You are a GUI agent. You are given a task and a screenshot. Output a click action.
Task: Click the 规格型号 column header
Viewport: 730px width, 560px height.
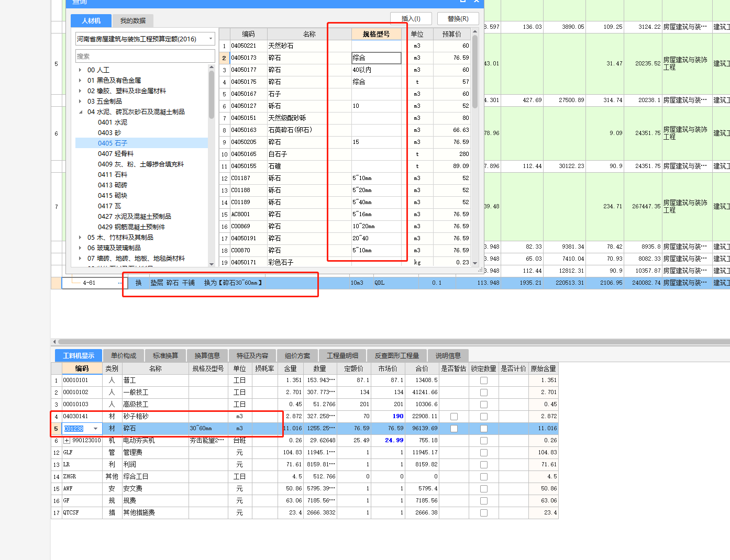[x=377, y=34]
